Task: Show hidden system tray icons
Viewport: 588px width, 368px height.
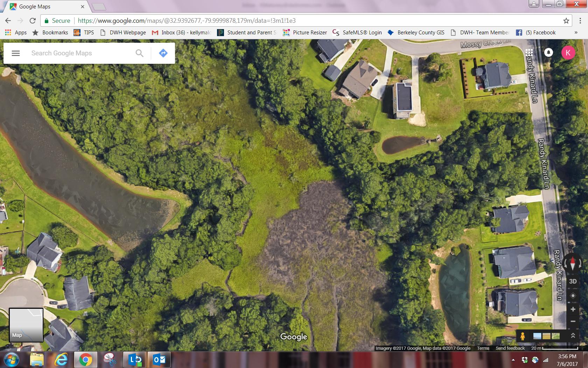Action: pos(513,360)
